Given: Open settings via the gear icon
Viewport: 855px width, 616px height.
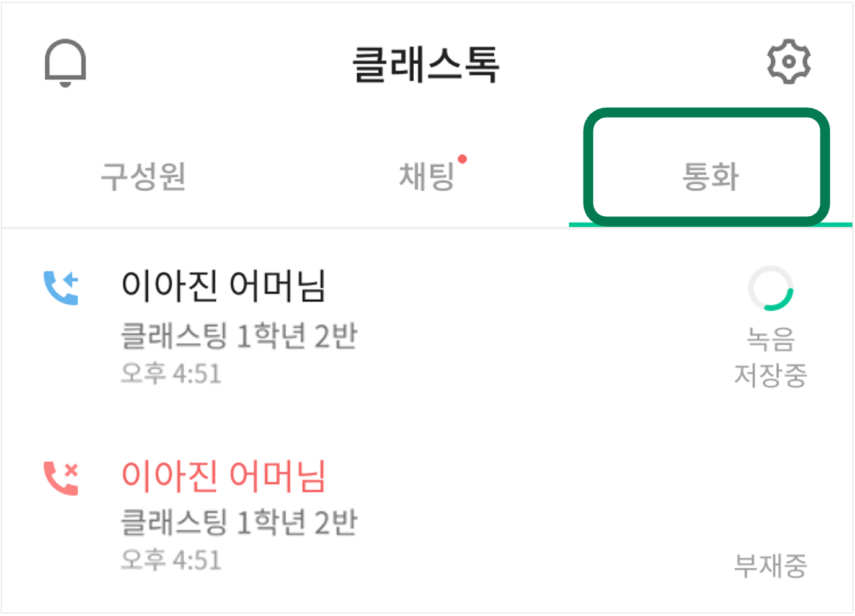Looking at the screenshot, I should tap(789, 62).
